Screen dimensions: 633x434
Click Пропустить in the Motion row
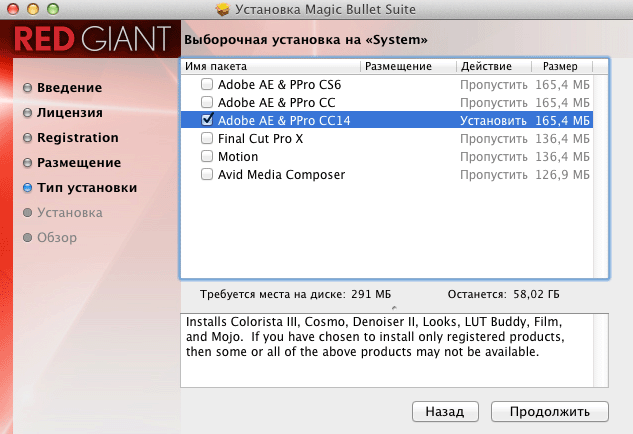[493, 157]
